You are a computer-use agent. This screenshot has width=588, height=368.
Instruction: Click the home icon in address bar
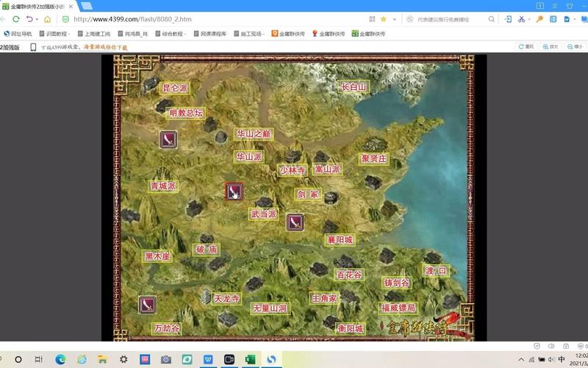[47, 19]
